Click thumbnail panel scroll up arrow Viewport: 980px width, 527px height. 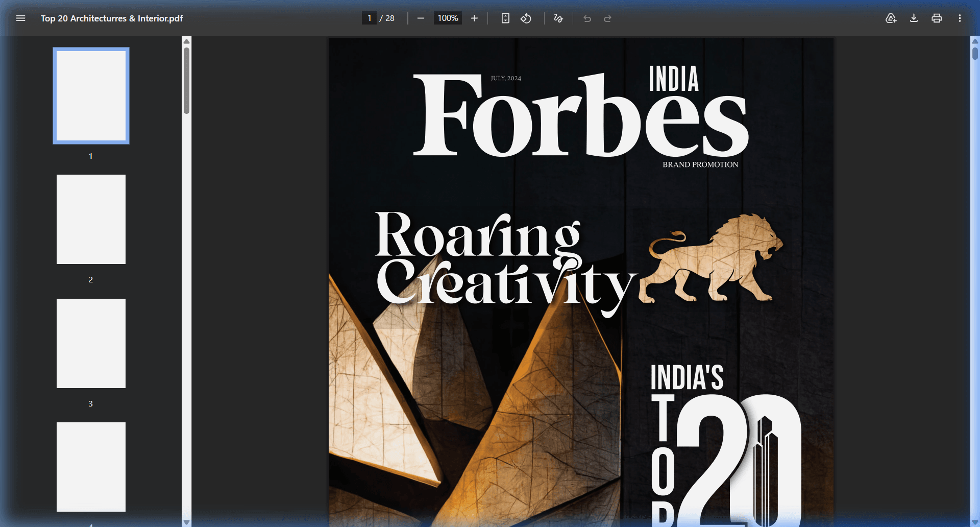186,41
